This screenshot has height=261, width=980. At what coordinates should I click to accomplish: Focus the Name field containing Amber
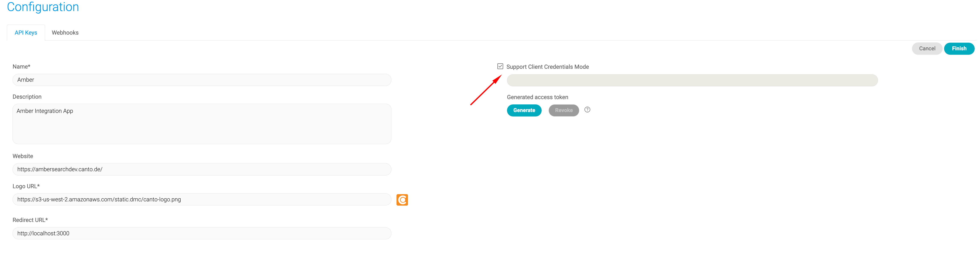pos(202,80)
